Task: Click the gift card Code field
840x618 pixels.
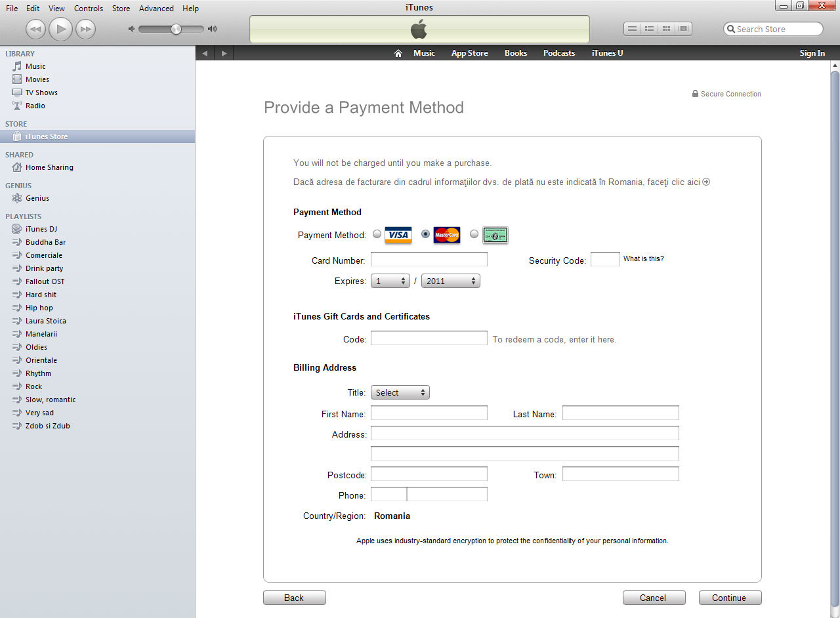Action: (x=429, y=338)
